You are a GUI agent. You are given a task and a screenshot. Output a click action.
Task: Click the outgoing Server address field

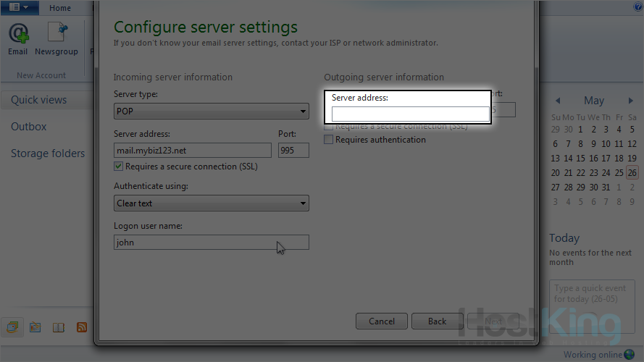tap(410, 114)
